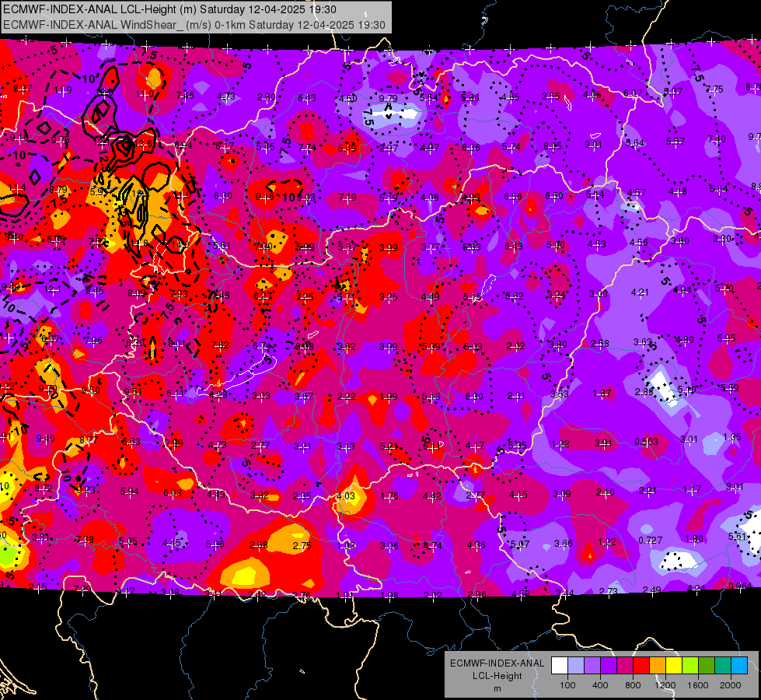Click the grid value 2.75
The image size is (761, 700).
302,545
